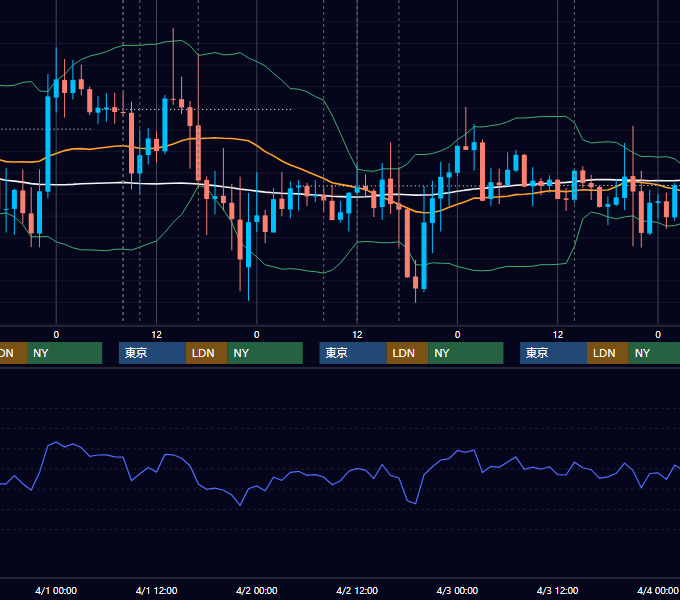This screenshot has width=680, height=600.
Task: Select the NY session block crossing 4/4 00:00
Action: tap(654, 353)
